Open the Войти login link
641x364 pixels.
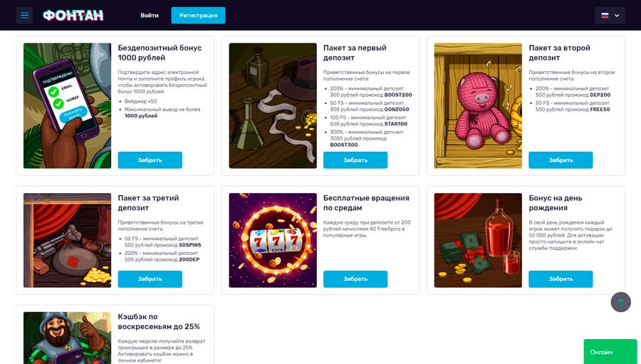[150, 15]
